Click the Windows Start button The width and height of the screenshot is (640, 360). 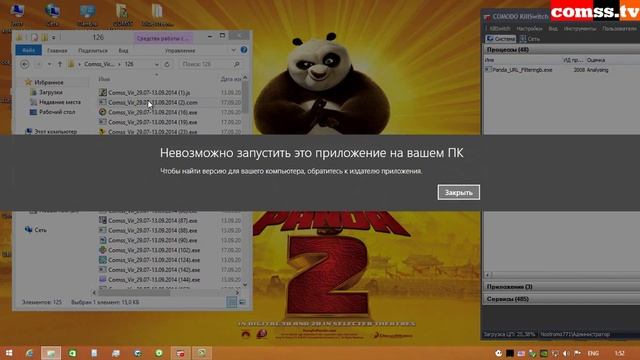pyautogui.click(x=9, y=353)
